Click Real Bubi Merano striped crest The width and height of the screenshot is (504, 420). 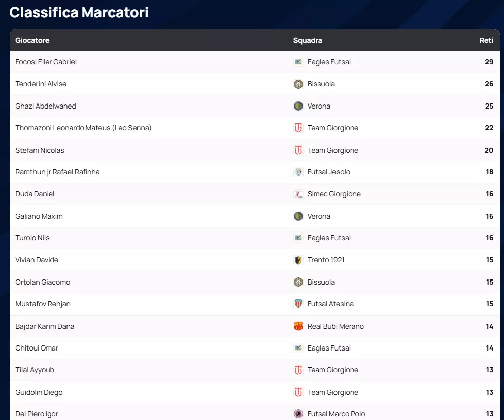(x=298, y=326)
